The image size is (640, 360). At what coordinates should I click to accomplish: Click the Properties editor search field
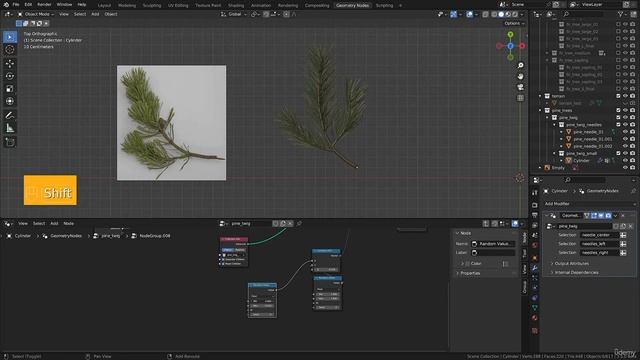tap(584, 180)
